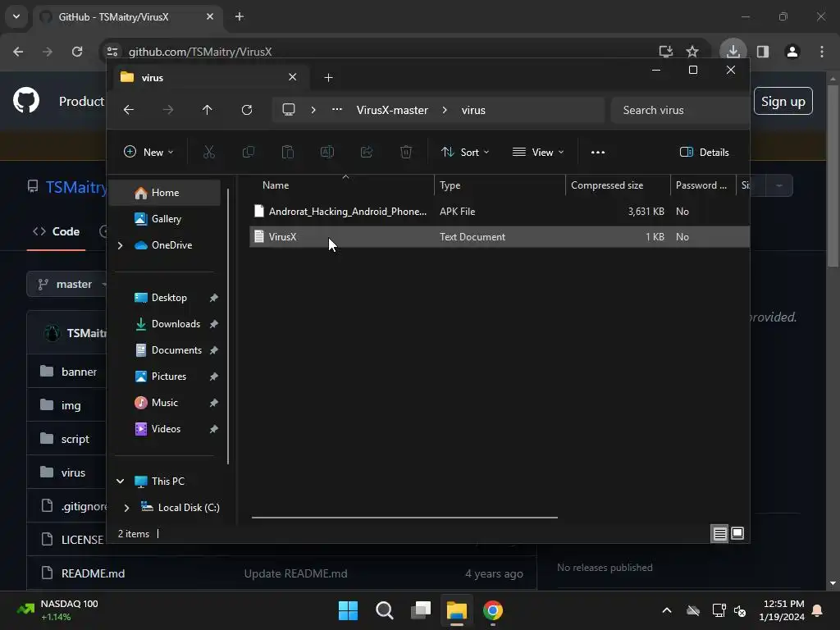This screenshot has width=840, height=630.
Task: Open the Sort dropdown
Action: 465,152
